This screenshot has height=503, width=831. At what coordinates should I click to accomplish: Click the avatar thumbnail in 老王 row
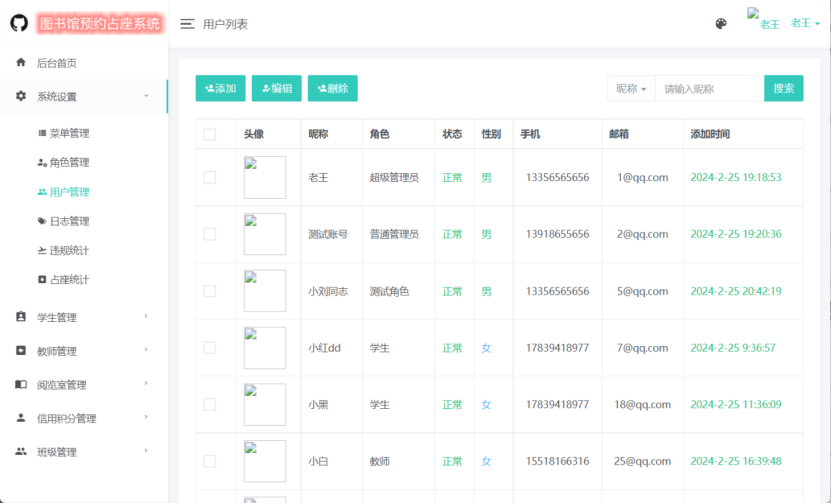click(264, 178)
